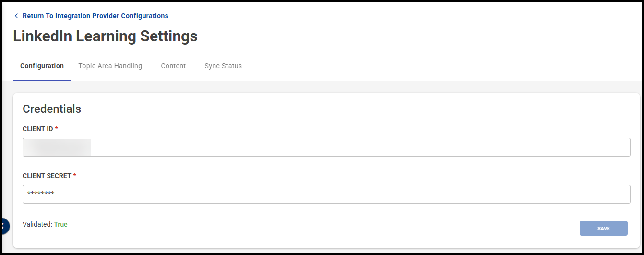This screenshot has height=255, width=644.
Task: Switch to the Topic Area Handling tab
Action: [x=110, y=66]
